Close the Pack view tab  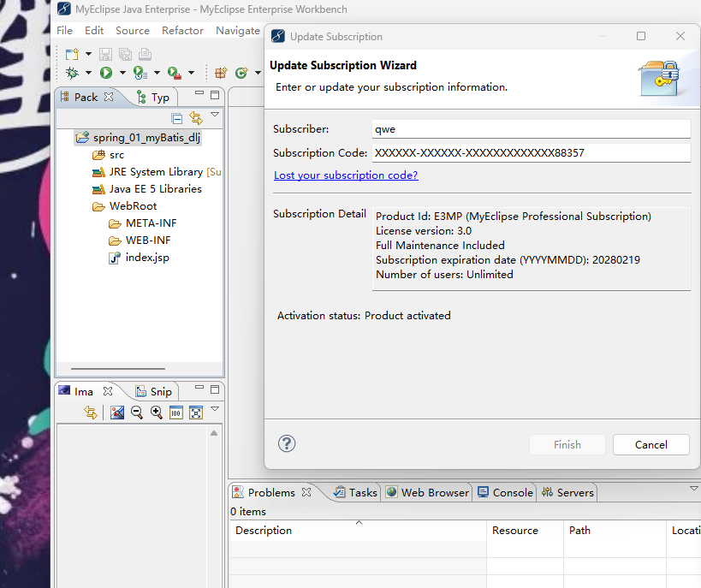(109, 97)
